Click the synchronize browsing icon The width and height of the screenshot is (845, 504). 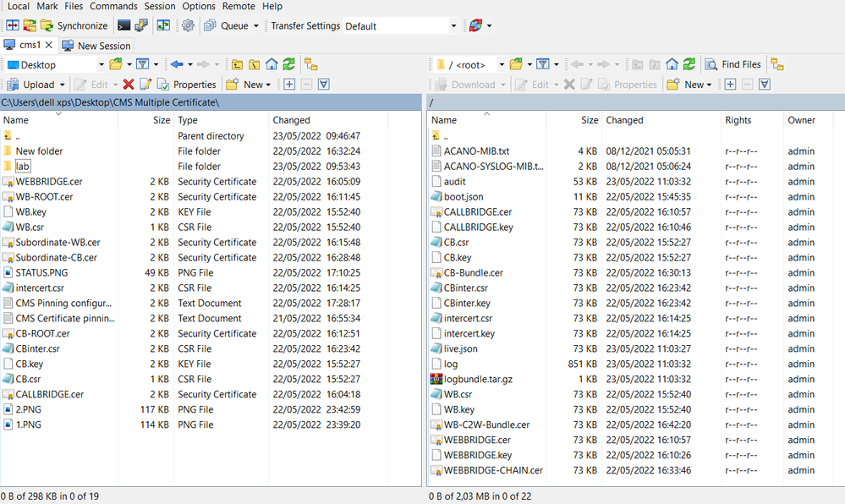(x=162, y=25)
